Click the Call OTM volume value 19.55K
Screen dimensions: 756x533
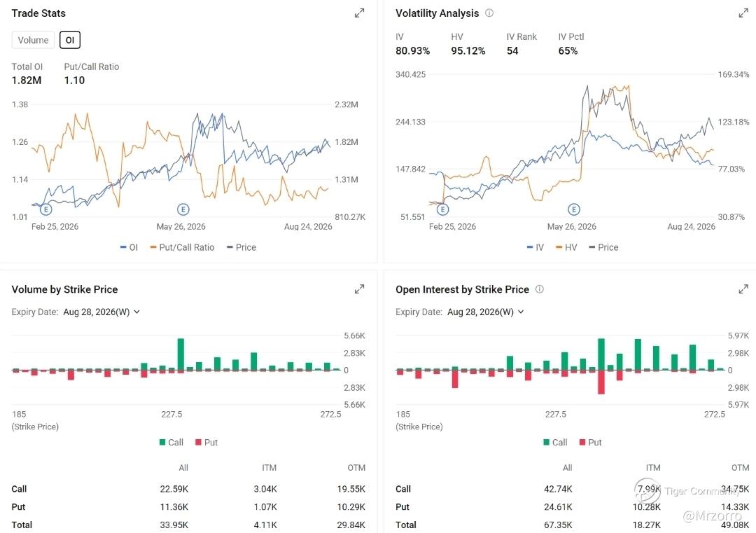[x=351, y=489]
